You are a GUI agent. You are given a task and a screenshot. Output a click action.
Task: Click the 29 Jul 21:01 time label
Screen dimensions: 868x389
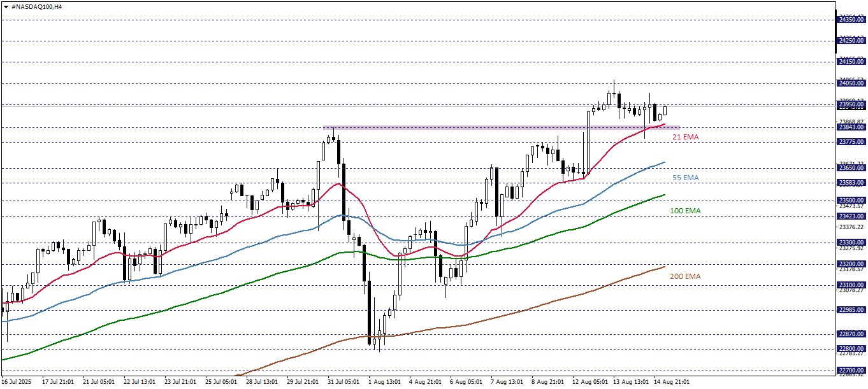coord(303,382)
